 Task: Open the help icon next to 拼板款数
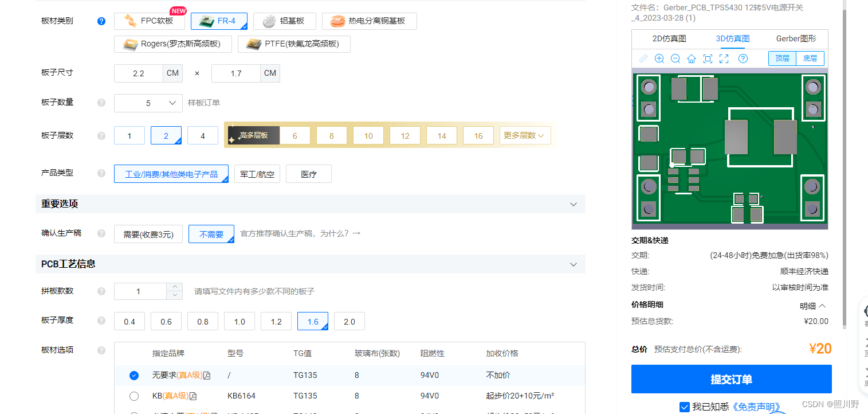tap(101, 291)
